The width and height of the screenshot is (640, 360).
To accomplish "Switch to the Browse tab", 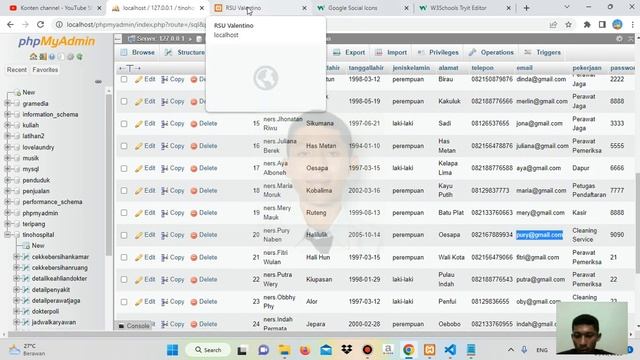I will click(138, 52).
